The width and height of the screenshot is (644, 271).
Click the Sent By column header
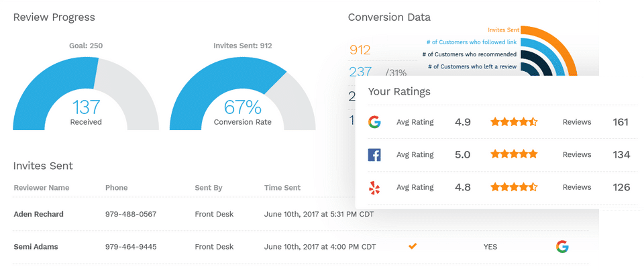(209, 188)
